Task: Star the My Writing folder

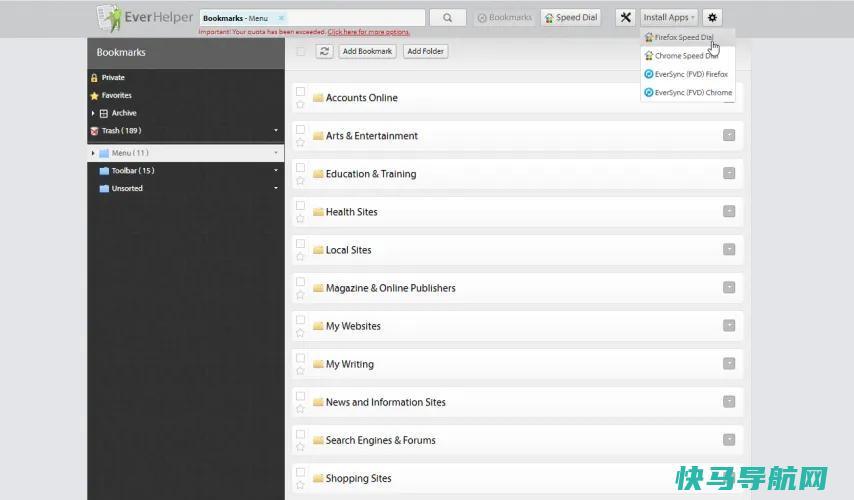Action: [300, 371]
